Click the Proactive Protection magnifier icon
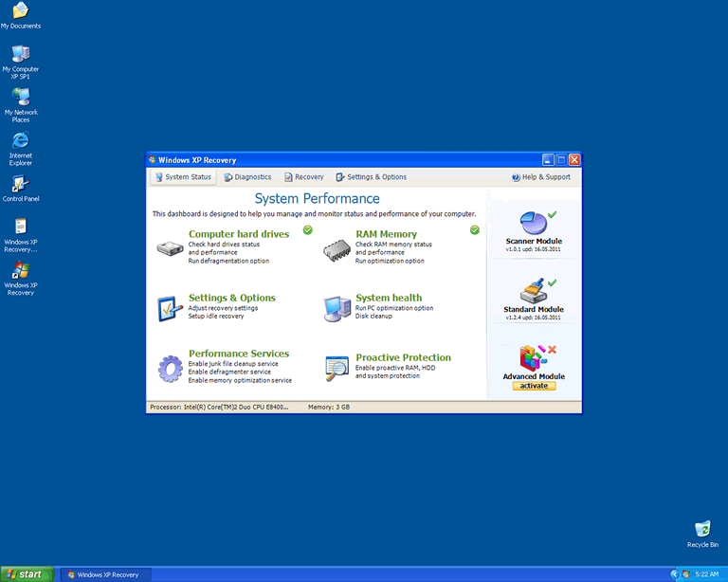This screenshot has height=582, width=728. pos(337,368)
